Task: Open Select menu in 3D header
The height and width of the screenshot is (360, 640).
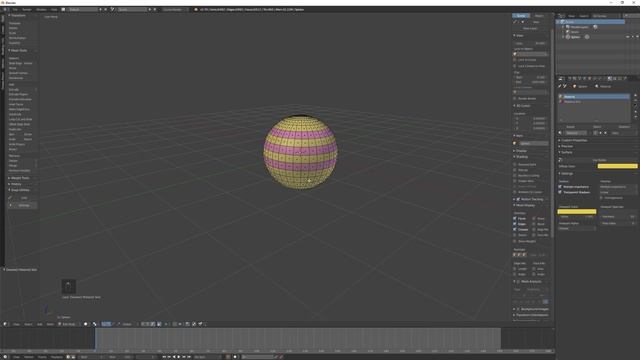Action: click(x=28, y=324)
